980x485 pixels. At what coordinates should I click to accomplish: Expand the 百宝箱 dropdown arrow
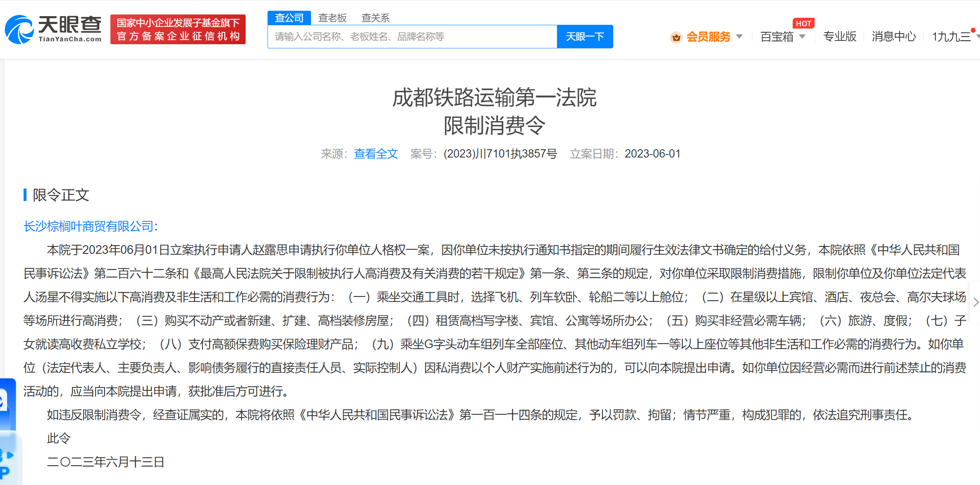[x=802, y=36]
